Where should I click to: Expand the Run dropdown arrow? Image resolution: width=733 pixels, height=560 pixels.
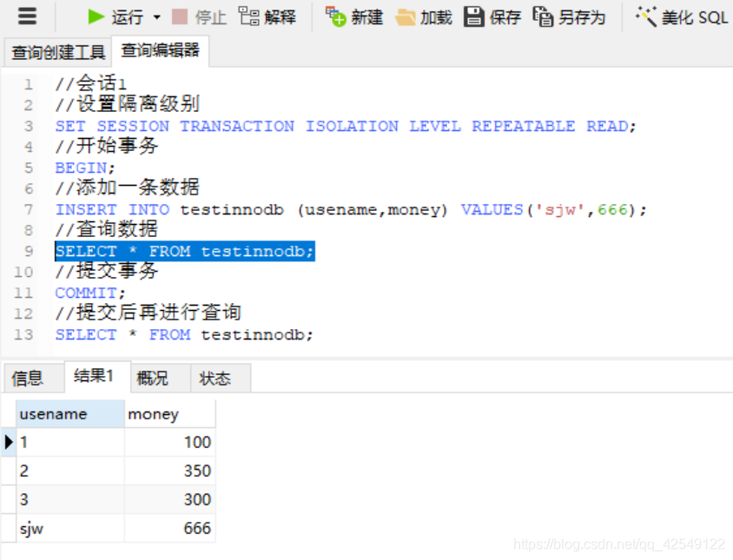coord(157,17)
